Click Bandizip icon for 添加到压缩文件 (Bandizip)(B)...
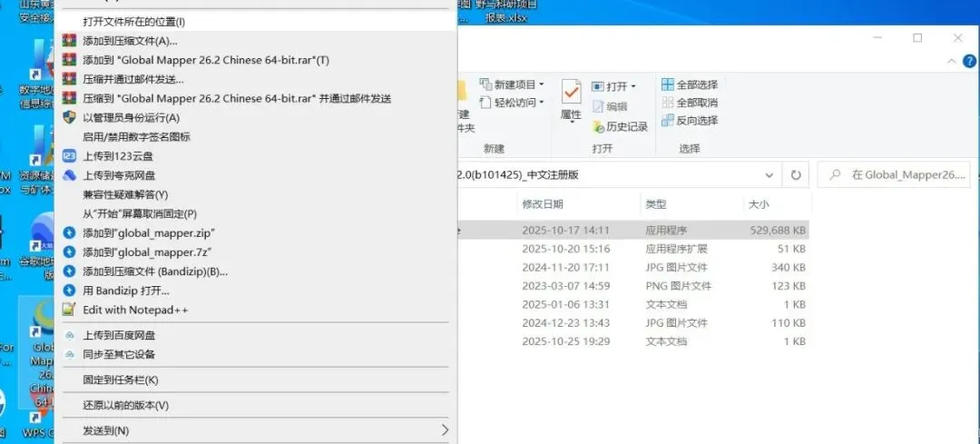The height and width of the screenshot is (444, 980). point(69,271)
